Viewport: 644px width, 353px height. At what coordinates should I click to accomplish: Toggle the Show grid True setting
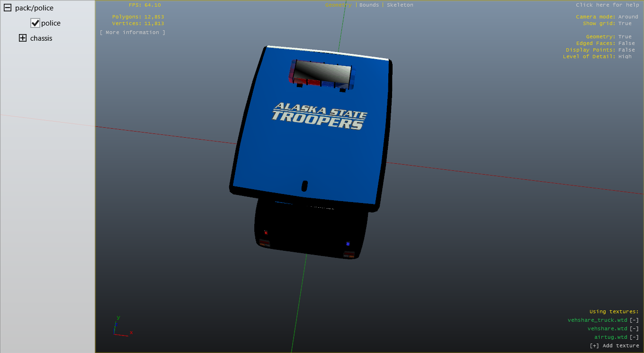625,24
